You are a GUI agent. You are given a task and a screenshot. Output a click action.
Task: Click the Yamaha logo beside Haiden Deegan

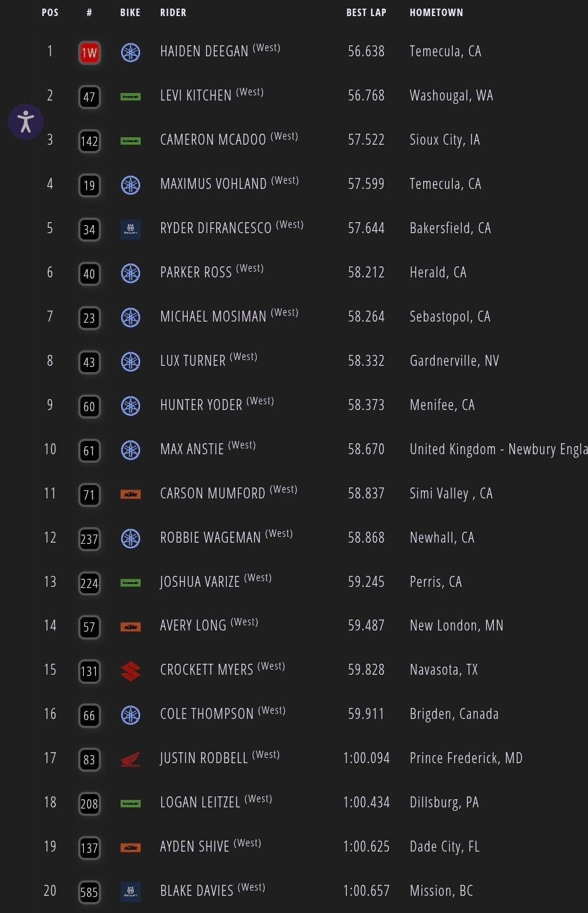coord(130,53)
